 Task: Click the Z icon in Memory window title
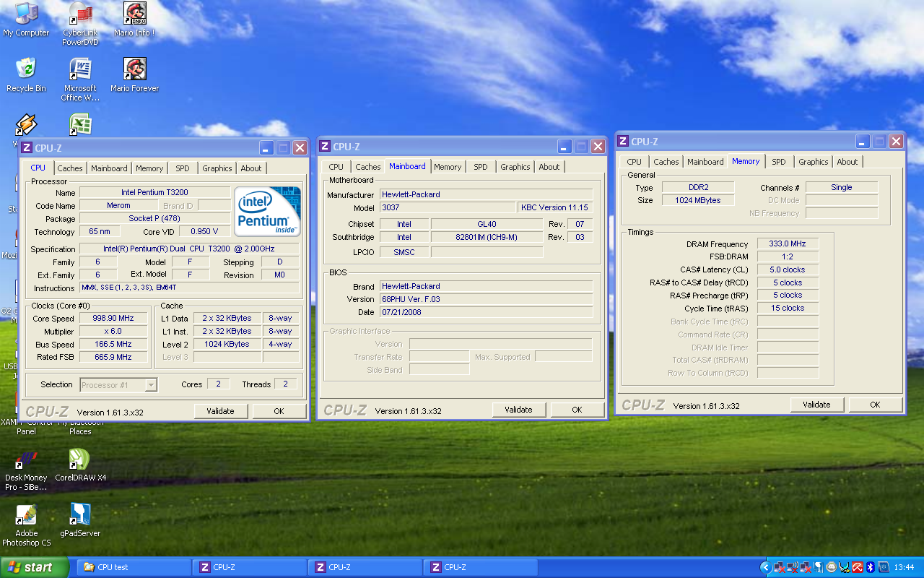pyautogui.click(x=622, y=142)
